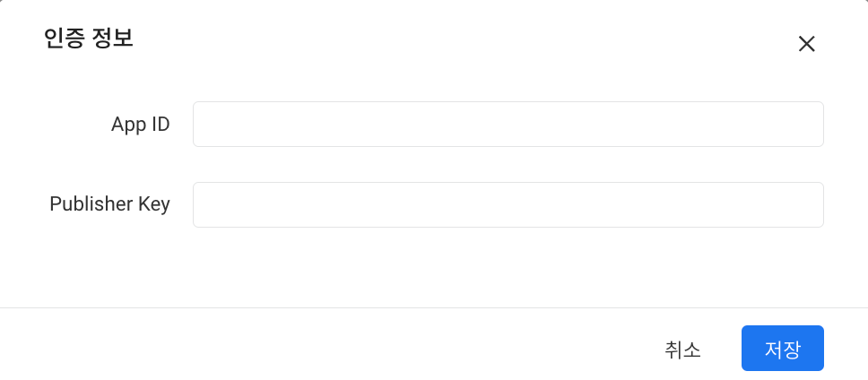Viewport: 868px width, 380px height.
Task: Select the App ID label text
Action: (141, 125)
